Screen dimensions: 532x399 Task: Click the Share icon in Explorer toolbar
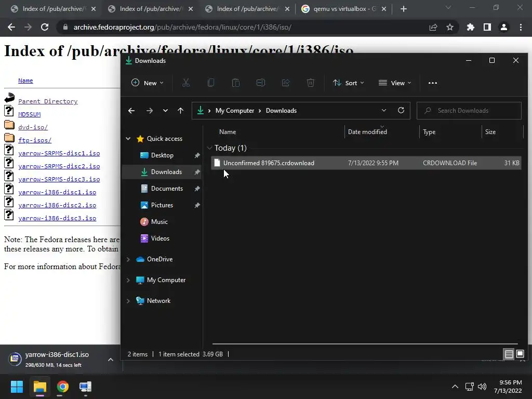pos(286,83)
